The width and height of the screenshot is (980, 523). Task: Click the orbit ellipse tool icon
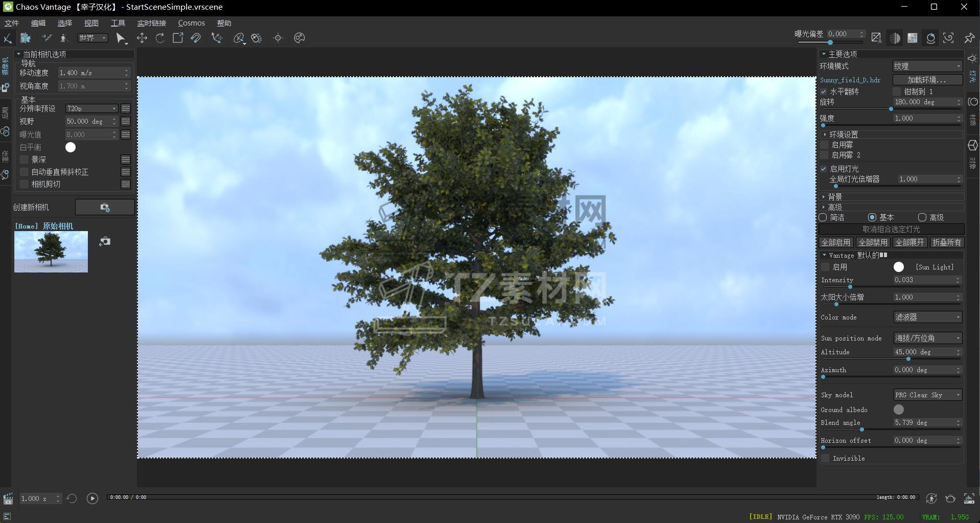tap(239, 38)
